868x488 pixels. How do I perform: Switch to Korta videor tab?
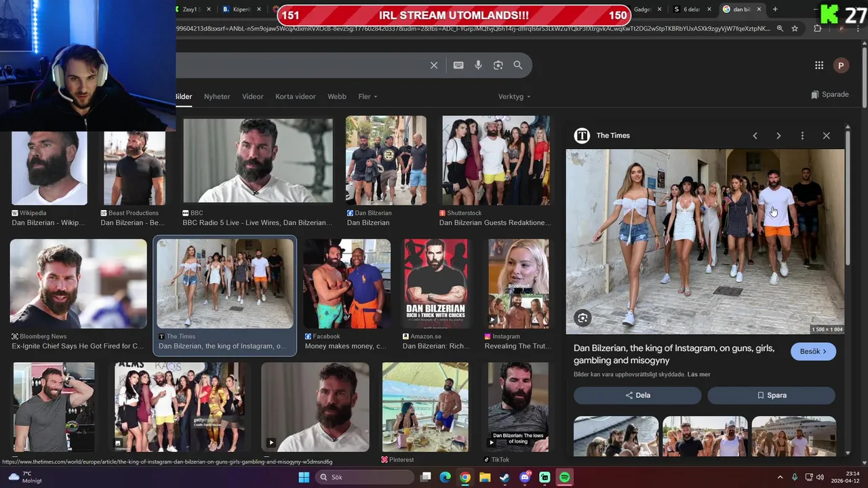pos(296,96)
